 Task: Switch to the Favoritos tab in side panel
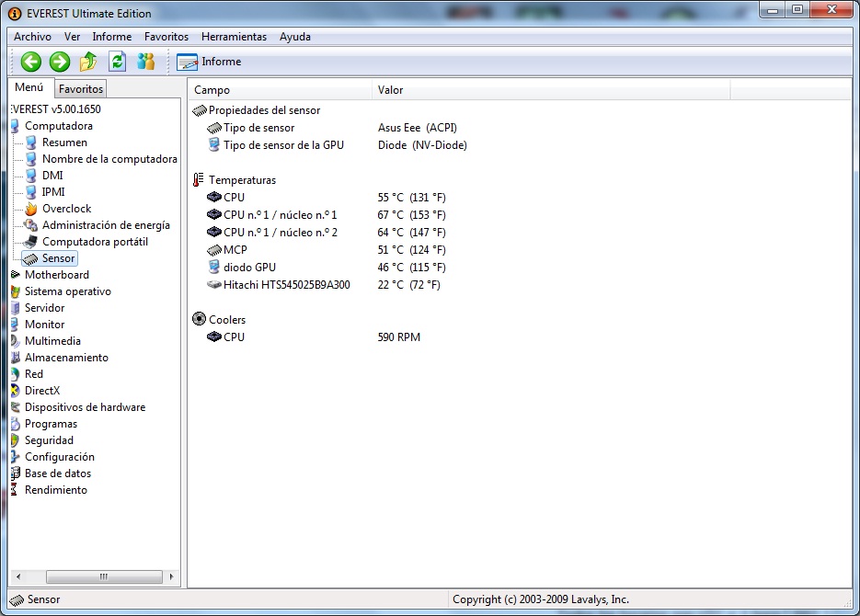click(x=81, y=89)
